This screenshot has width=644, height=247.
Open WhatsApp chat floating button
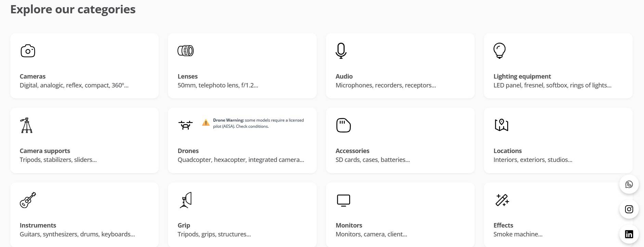coord(629,184)
